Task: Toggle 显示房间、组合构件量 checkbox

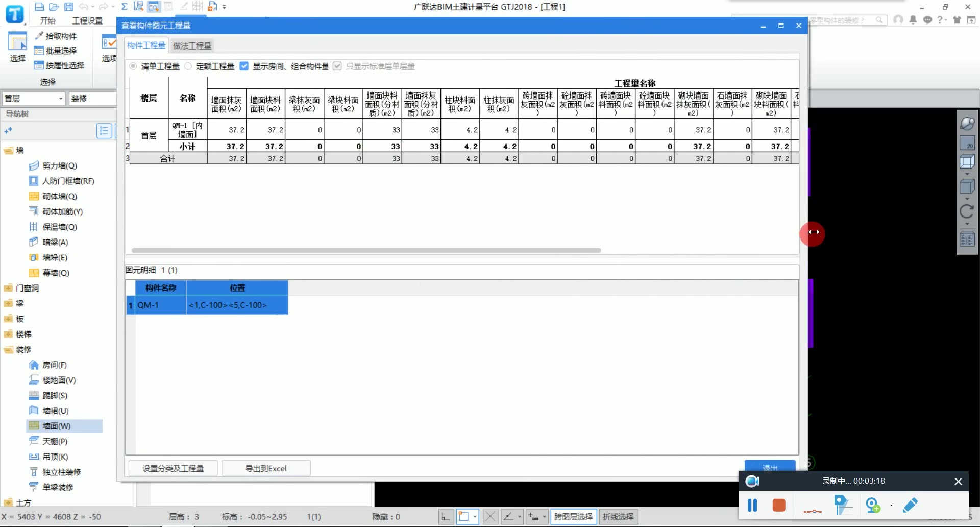Action: coord(244,66)
